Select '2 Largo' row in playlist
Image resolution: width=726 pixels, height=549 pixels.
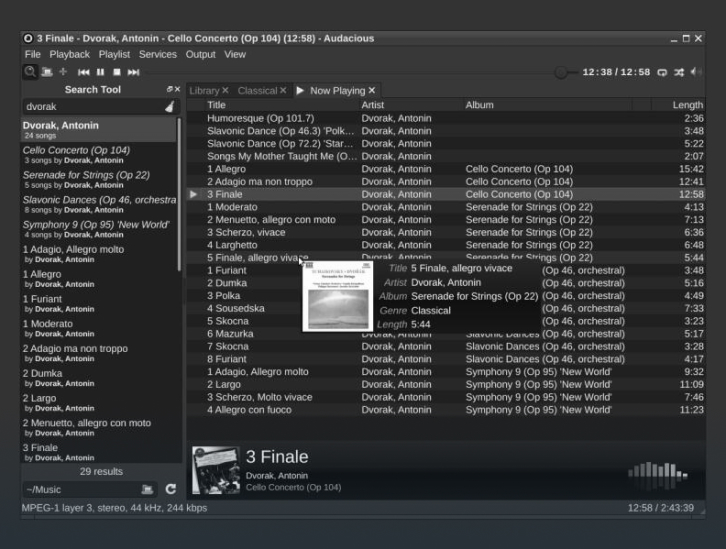click(x=446, y=385)
